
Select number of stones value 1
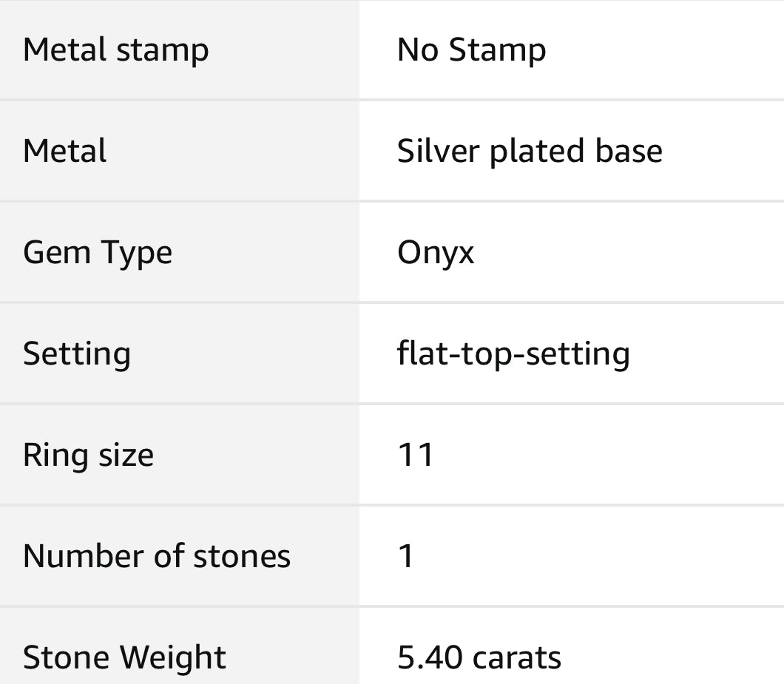405,556
